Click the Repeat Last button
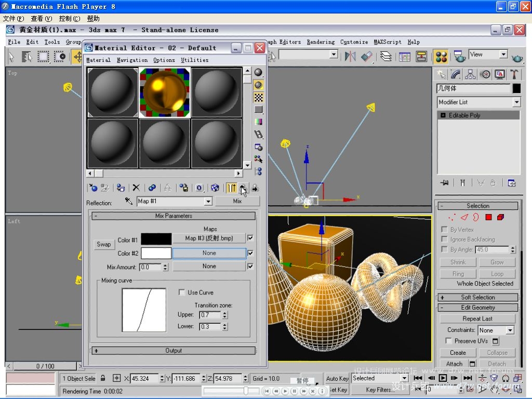Viewport: 532px width, 399px height. [x=477, y=319]
